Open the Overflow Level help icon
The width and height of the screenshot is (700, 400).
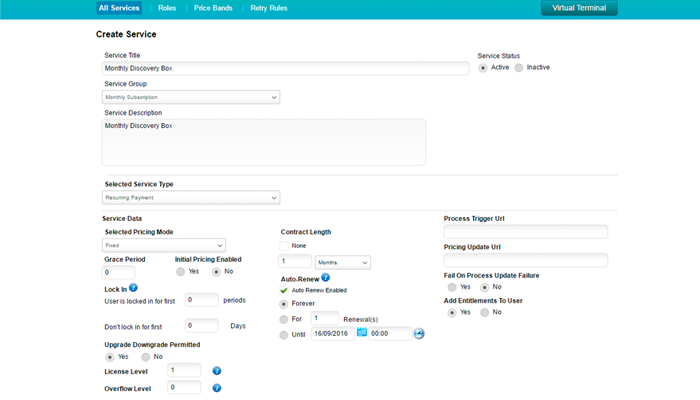(x=217, y=388)
